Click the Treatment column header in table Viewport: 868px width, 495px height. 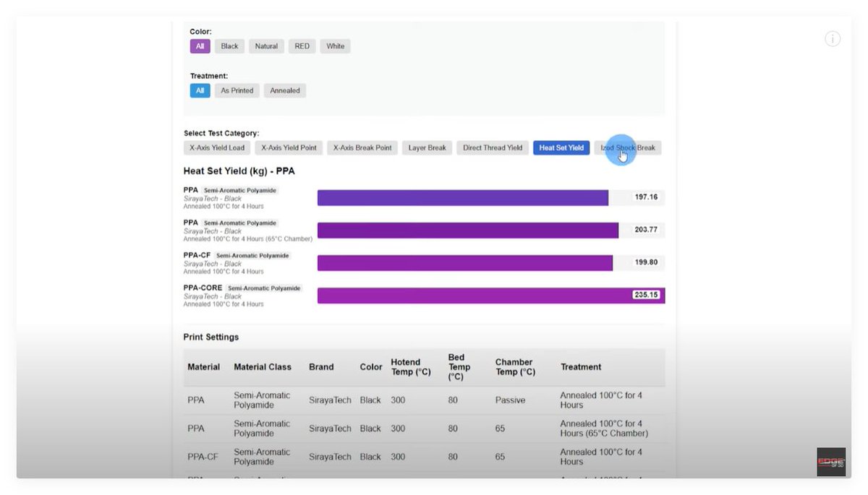coord(581,367)
